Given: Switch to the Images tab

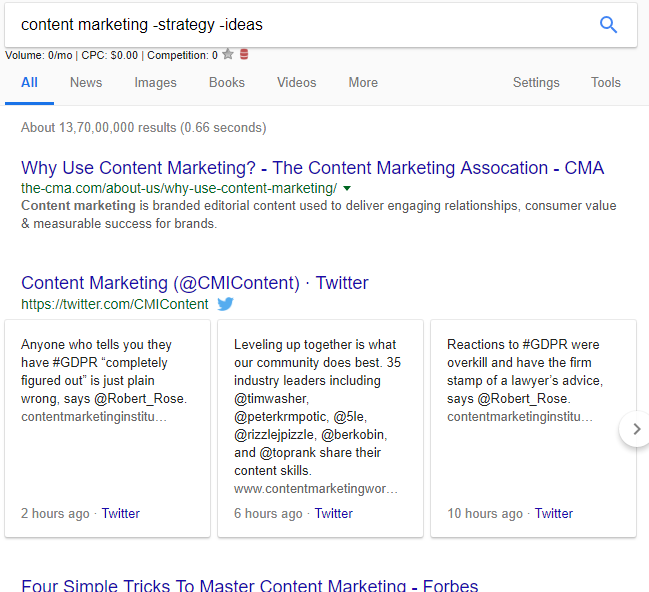Looking at the screenshot, I should (x=155, y=83).
